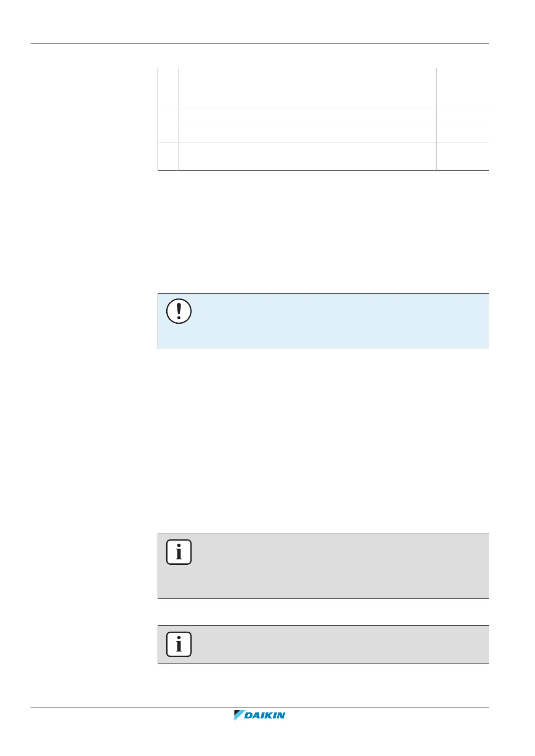Click the narrow left cell of the first table row
This screenshot has height=756, width=535.
click(168, 88)
